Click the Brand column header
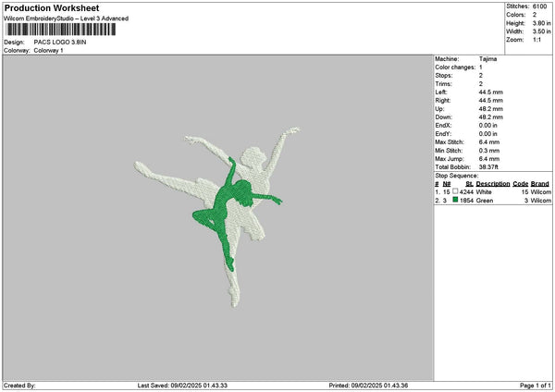Viewport: 555px width, 392px height. click(x=540, y=184)
